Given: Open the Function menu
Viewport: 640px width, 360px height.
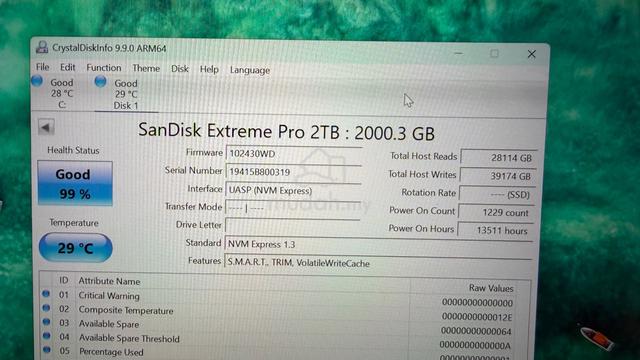Looking at the screenshot, I should [104, 68].
